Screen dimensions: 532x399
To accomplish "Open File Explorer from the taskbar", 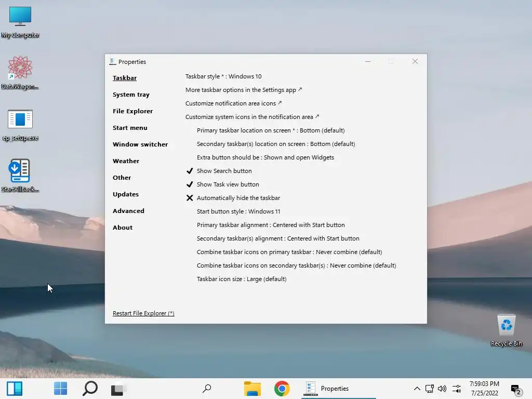I will (x=252, y=389).
